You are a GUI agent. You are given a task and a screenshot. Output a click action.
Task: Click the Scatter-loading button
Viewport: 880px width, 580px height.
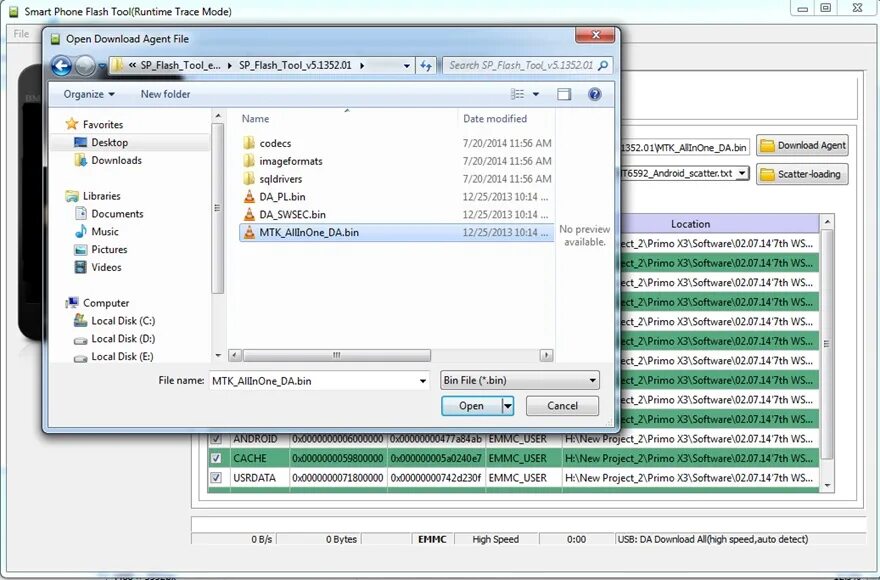802,175
